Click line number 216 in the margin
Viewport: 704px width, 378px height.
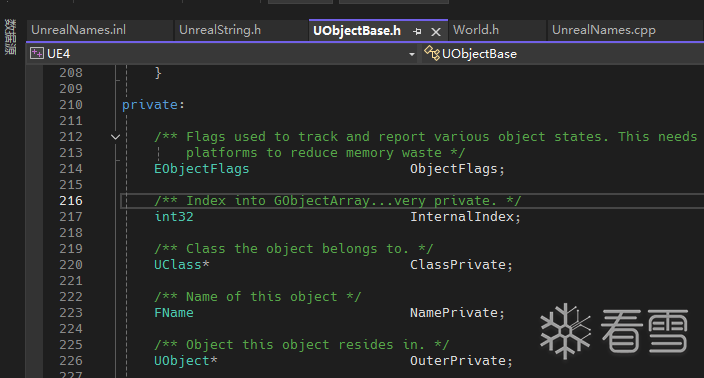pyautogui.click(x=71, y=201)
